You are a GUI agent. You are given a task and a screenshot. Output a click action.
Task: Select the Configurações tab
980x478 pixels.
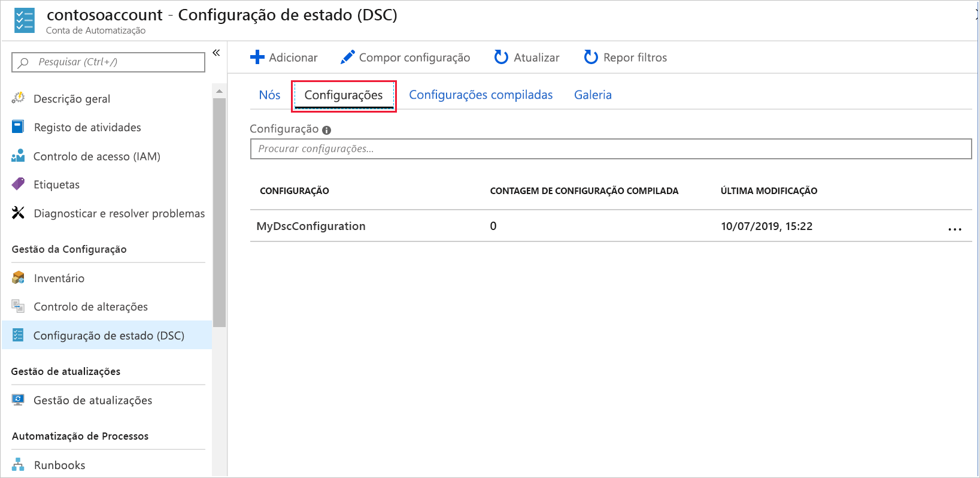click(x=344, y=95)
